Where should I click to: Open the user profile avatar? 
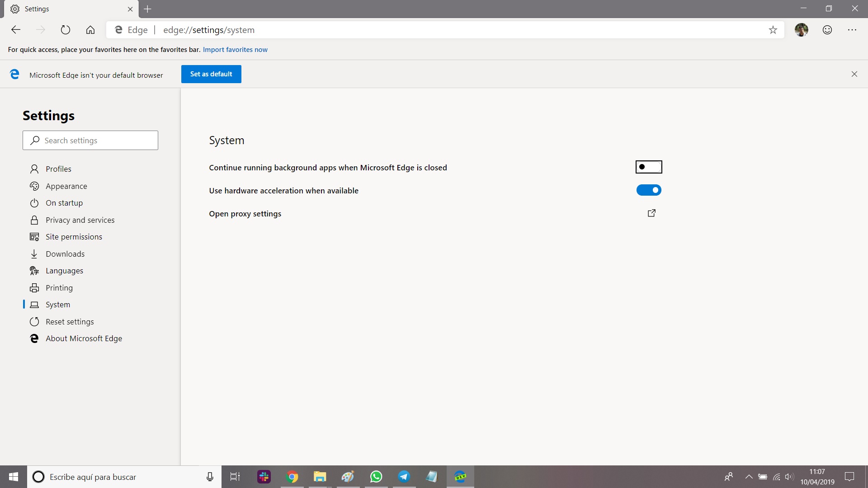point(802,30)
